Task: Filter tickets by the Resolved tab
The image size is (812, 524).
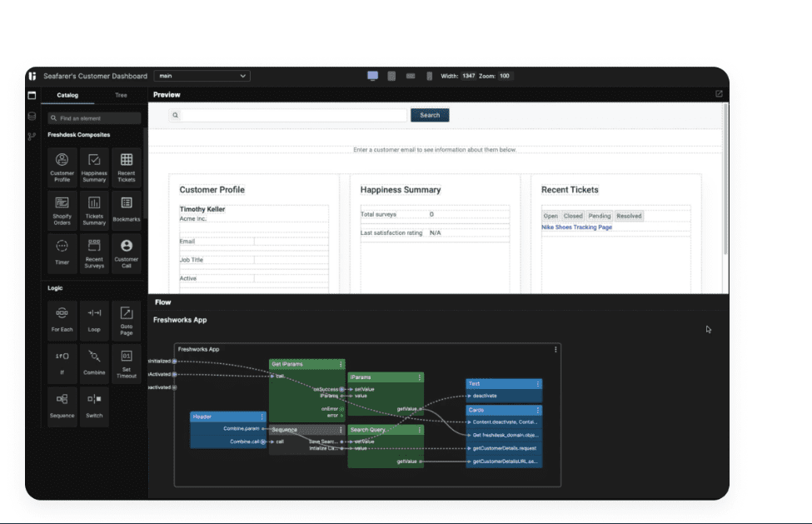Action: (x=630, y=216)
